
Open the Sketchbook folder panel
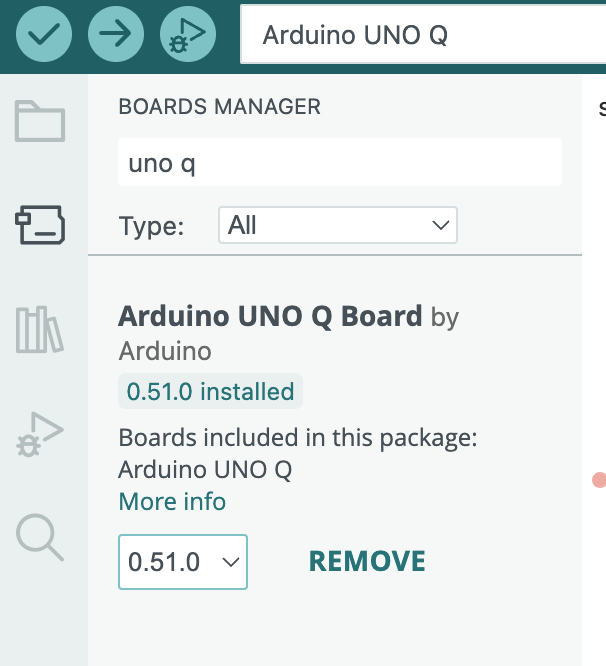(x=40, y=122)
